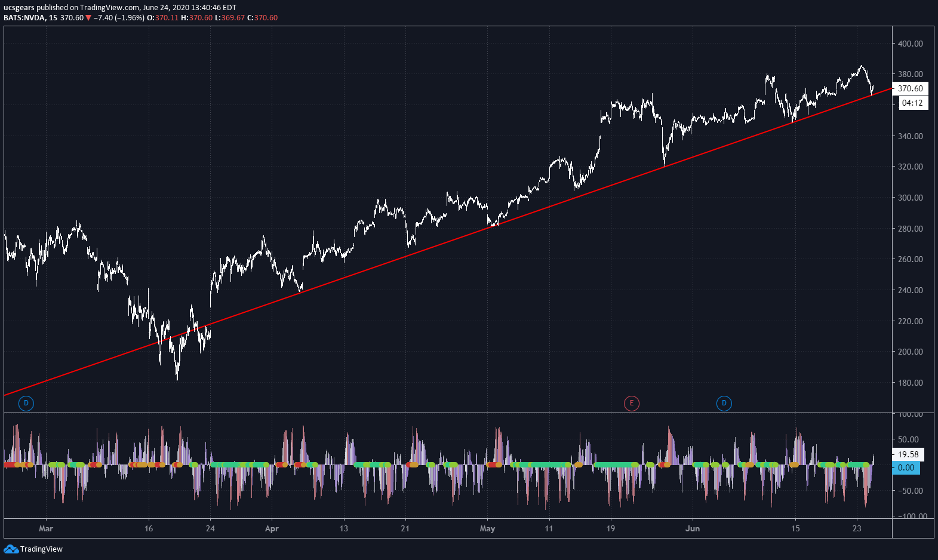
Task: Click the Jun date label
Action: tap(693, 528)
